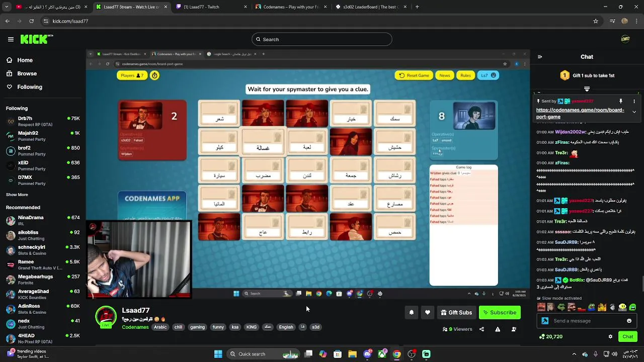Open File Explorer from taskbar
The width and height of the screenshot is (644, 362).
click(x=352, y=354)
